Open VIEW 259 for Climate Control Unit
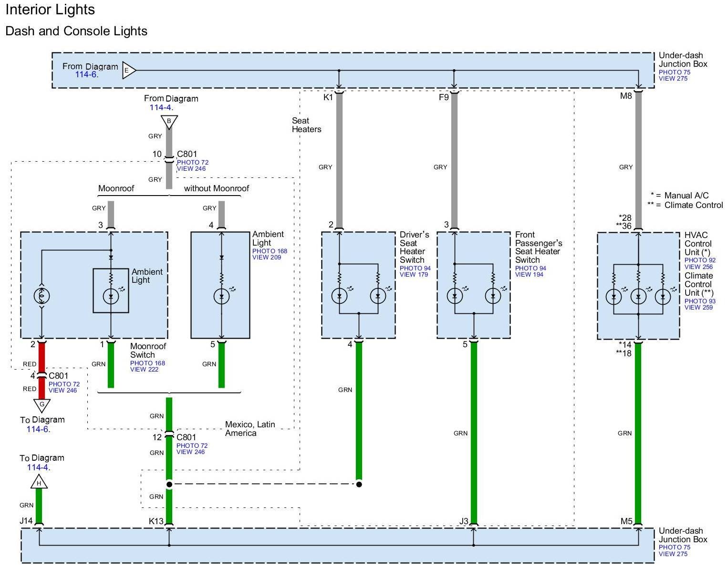This screenshot has width=728, height=568. pyautogui.click(x=699, y=308)
